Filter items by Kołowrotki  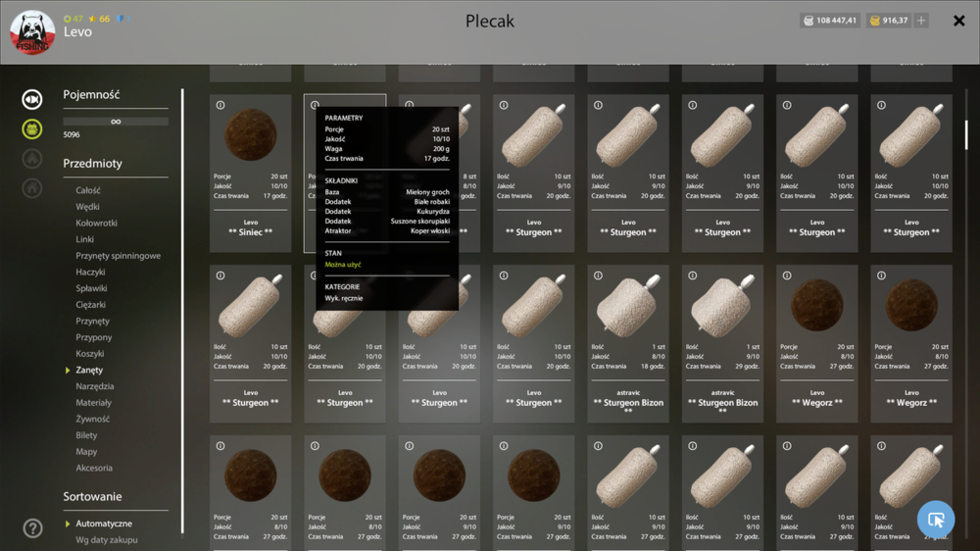point(96,223)
